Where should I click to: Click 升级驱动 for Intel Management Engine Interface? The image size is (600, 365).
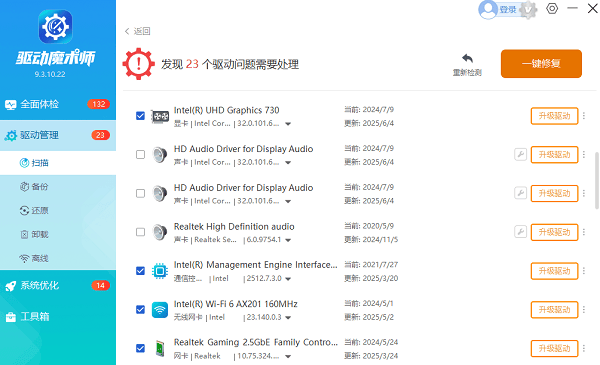click(554, 271)
